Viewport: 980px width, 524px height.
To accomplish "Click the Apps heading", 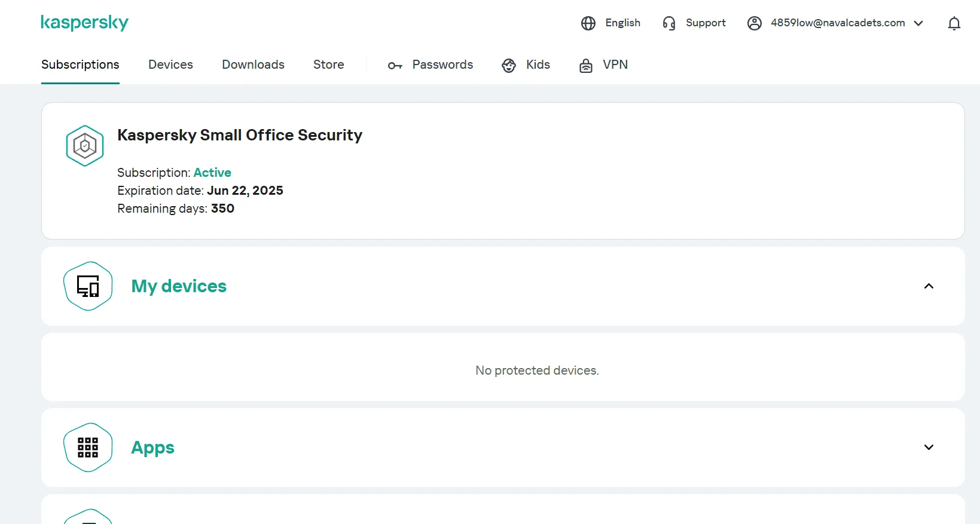I will (x=152, y=448).
